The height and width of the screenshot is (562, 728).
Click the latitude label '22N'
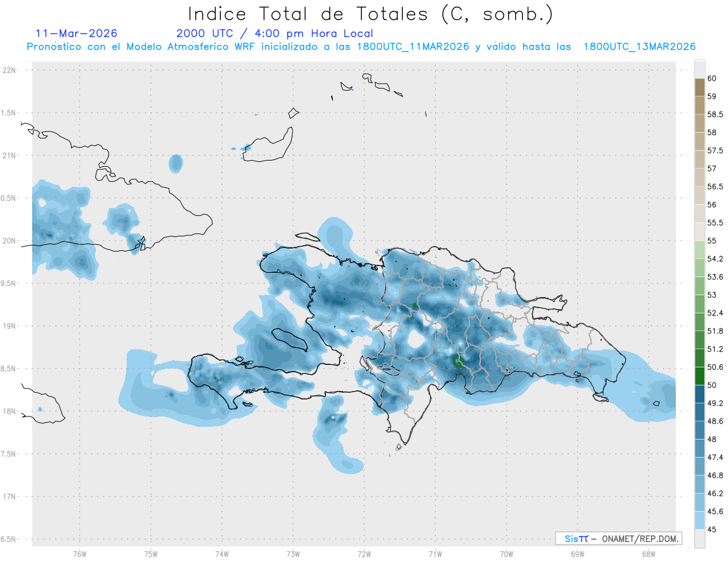(10, 70)
